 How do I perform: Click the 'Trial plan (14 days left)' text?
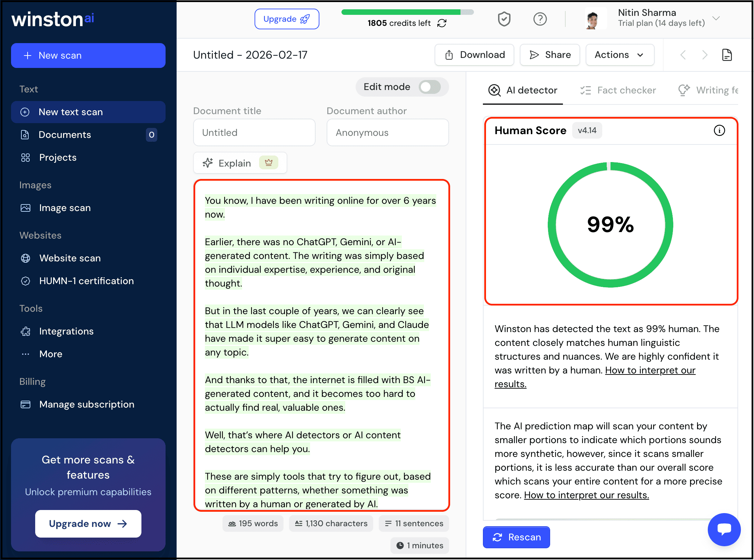(x=661, y=23)
